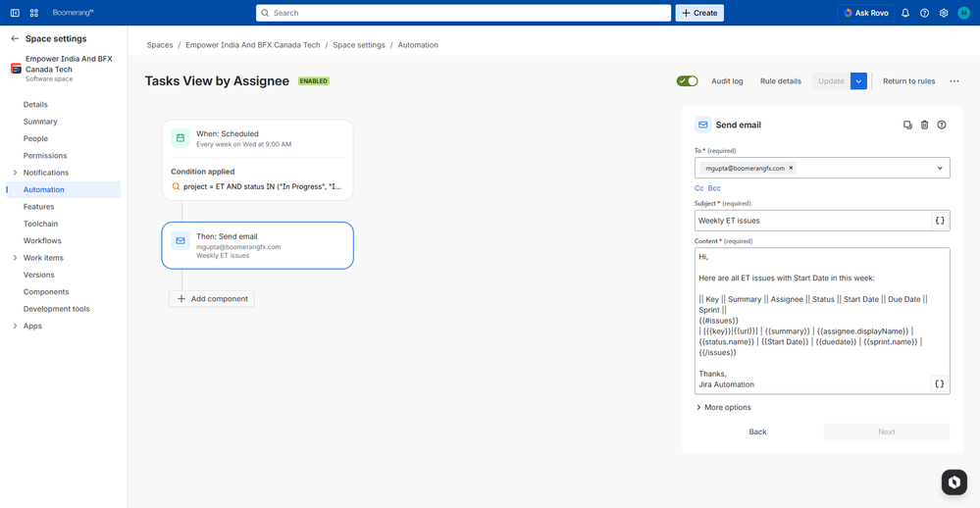The image size is (980, 508).
Task: Click the condition JQL search icon
Action: pyautogui.click(x=177, y=186)
